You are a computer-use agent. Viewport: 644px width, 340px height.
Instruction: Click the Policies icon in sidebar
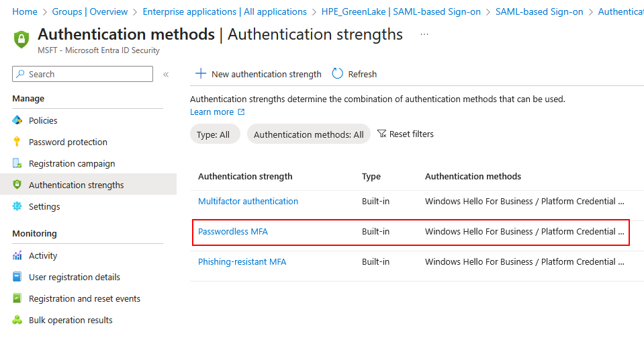(x=17, y=120)
